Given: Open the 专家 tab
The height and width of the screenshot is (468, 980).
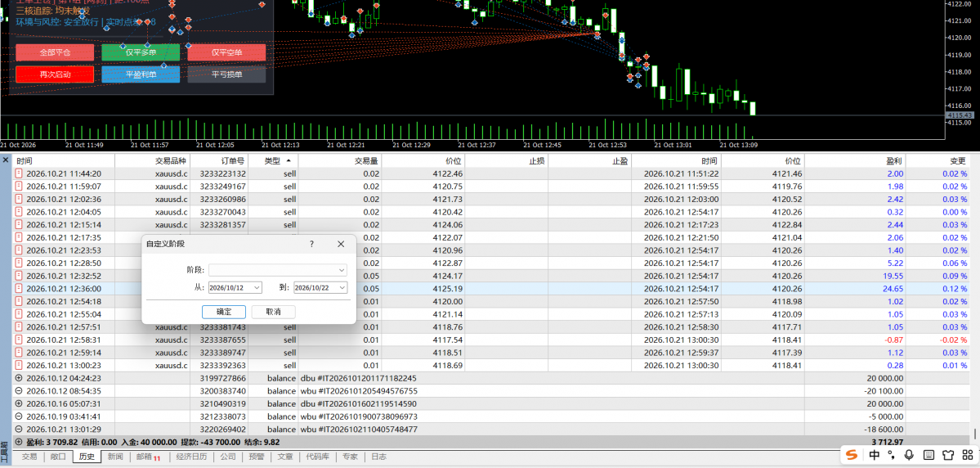Looking at the screenshot, I should tap(350, 457).
